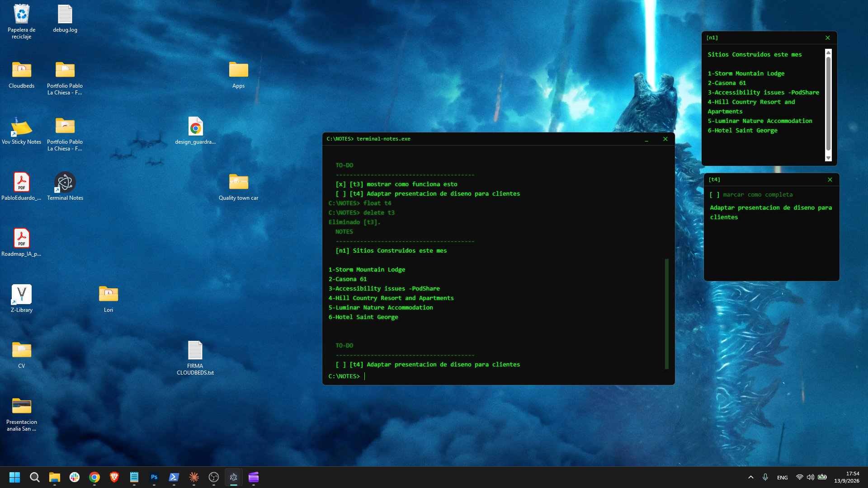This screenshot has width=868, height=488.
Task: Launch the Terminal Notes desktop shortcut
Action: coord(65,187)
